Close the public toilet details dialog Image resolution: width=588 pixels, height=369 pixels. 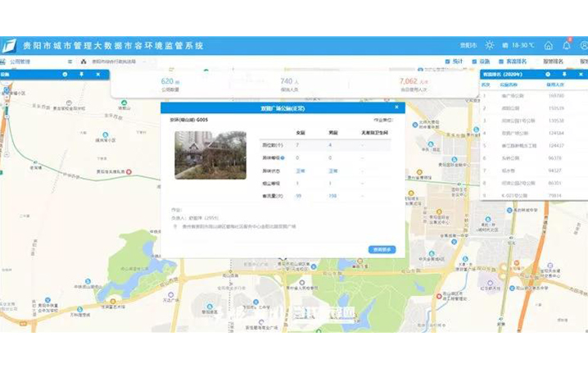[x=396, y=107]
